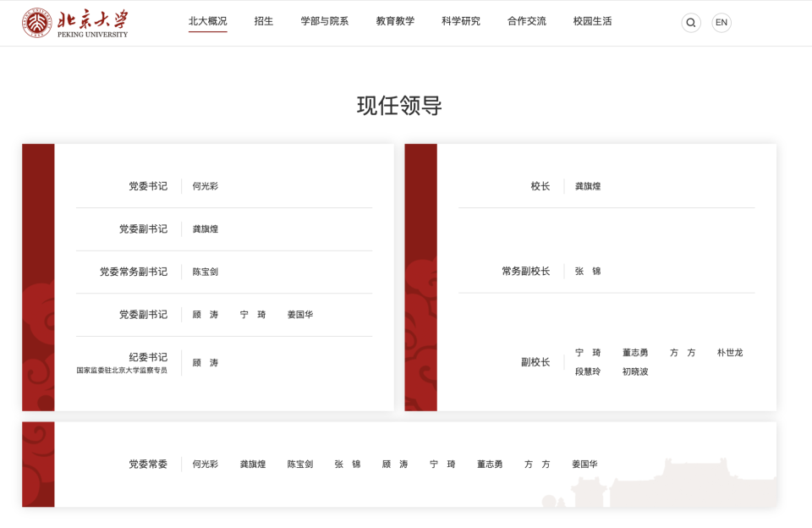Select 学部与院系 in the navigation bar
This screenshot has height=528, width=812.
coord(323,21)
